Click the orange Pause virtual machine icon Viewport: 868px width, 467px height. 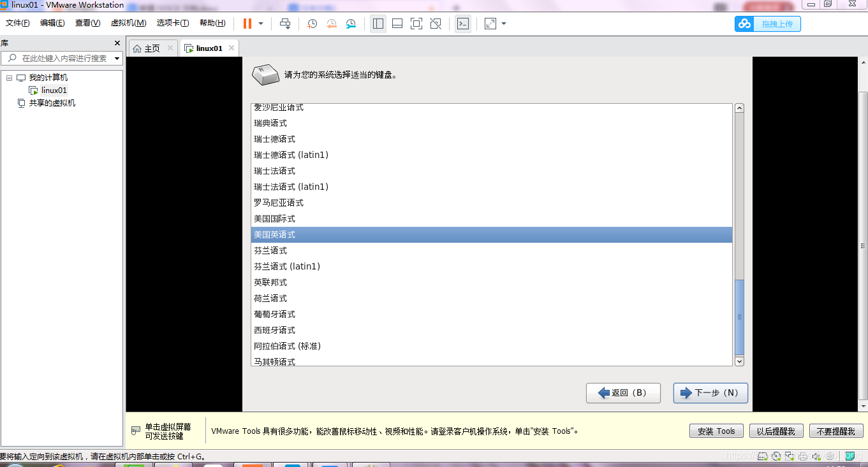click(x=247, y=24)
